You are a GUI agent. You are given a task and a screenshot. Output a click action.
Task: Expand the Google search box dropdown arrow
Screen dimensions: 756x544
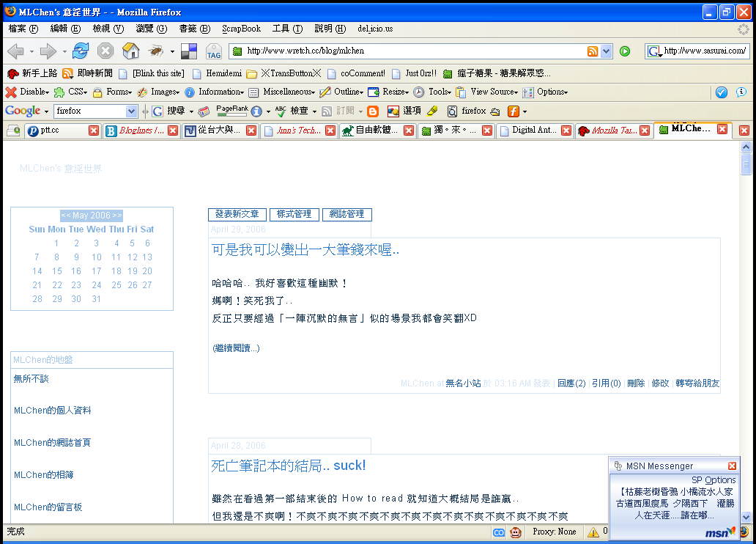pyautogui.click(x=131, y=111)
